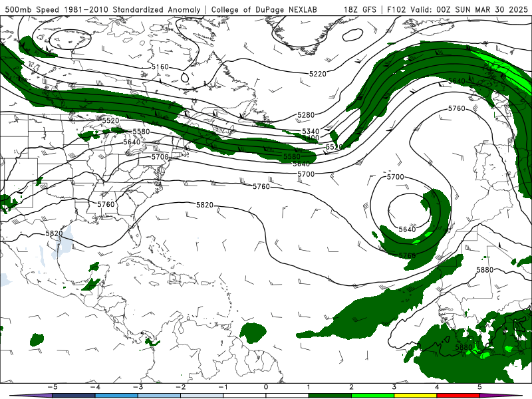This screenshot has width=532, height=399.
Task: Select the red 4-to-5 colorbar swatch
Action: click(x=458, y=396)
